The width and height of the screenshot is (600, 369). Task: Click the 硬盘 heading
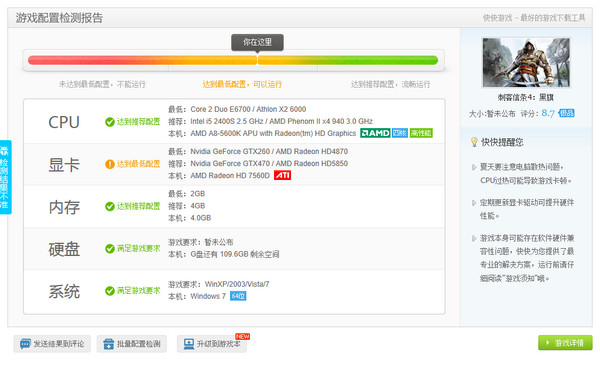click(64, 249)
